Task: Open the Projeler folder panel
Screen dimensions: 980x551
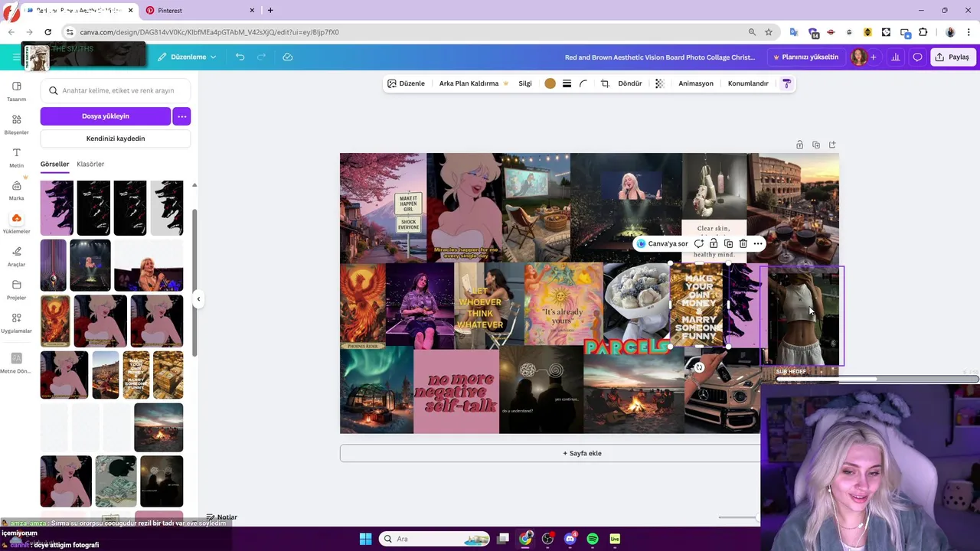Action: (x=16, y=289)
